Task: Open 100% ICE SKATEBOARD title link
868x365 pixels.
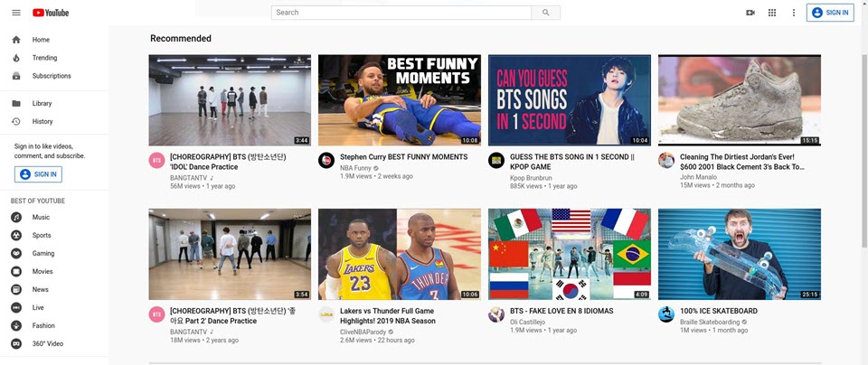Action: pyautogui.click(x=719, y=312)
